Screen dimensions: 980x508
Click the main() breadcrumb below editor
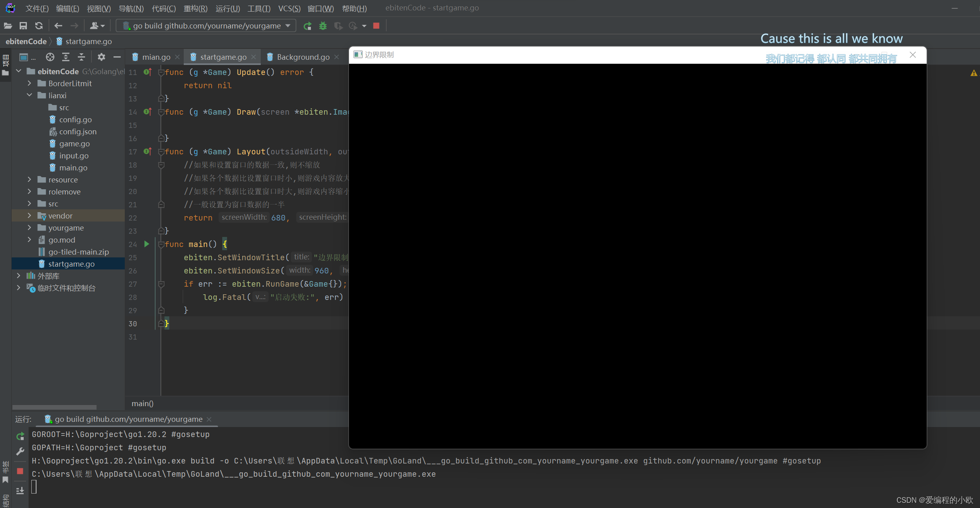click(x=142, y=403)
